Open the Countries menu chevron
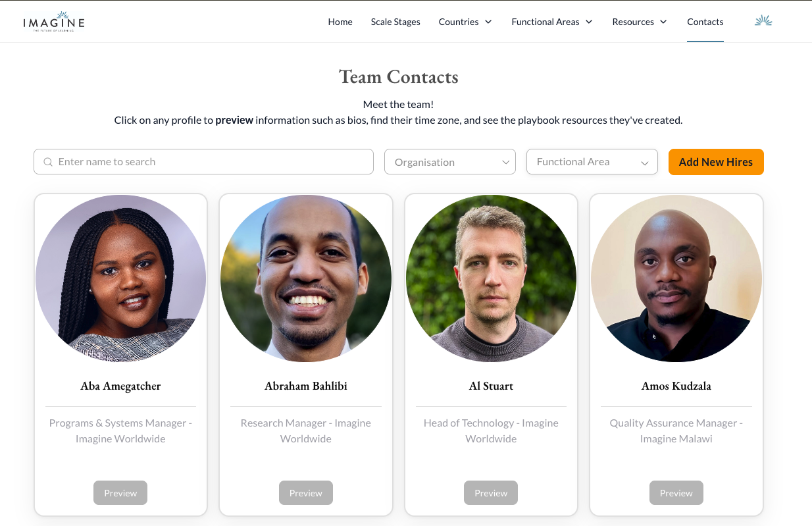Viewport: 812px width, 526px height. click(488, 22)
